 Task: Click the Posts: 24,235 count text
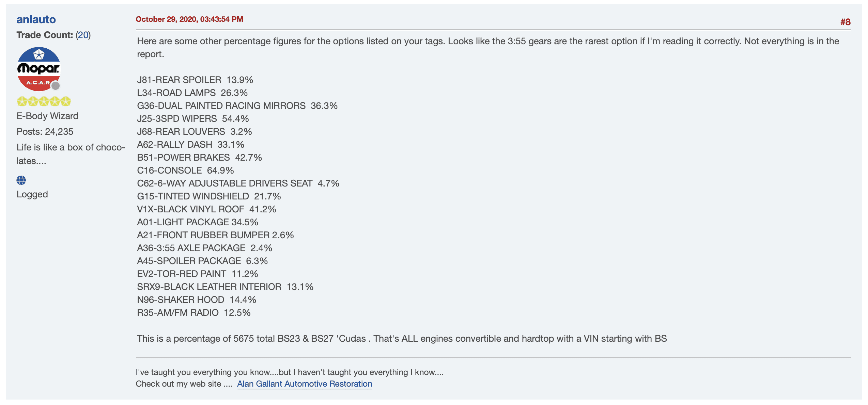click(45, 132)
